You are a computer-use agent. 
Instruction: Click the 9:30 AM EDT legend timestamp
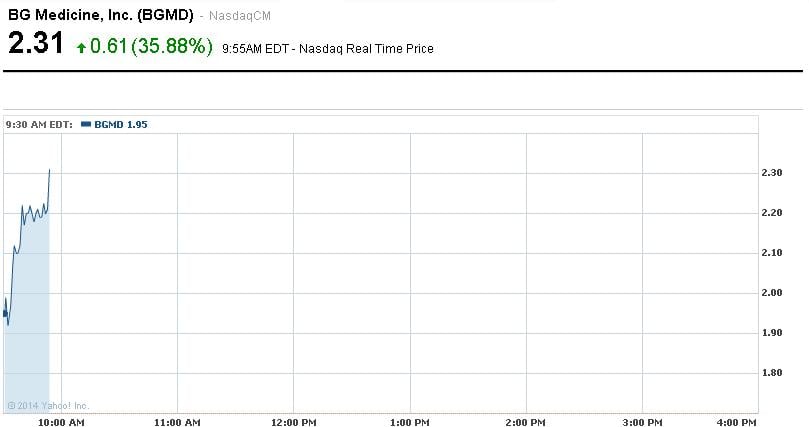tap(38, 124)
